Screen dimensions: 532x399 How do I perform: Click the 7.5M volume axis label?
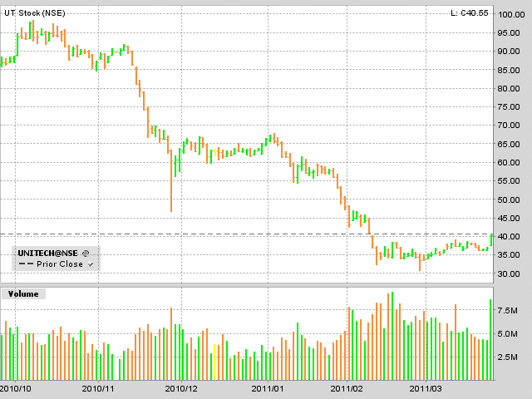[508, 311]
